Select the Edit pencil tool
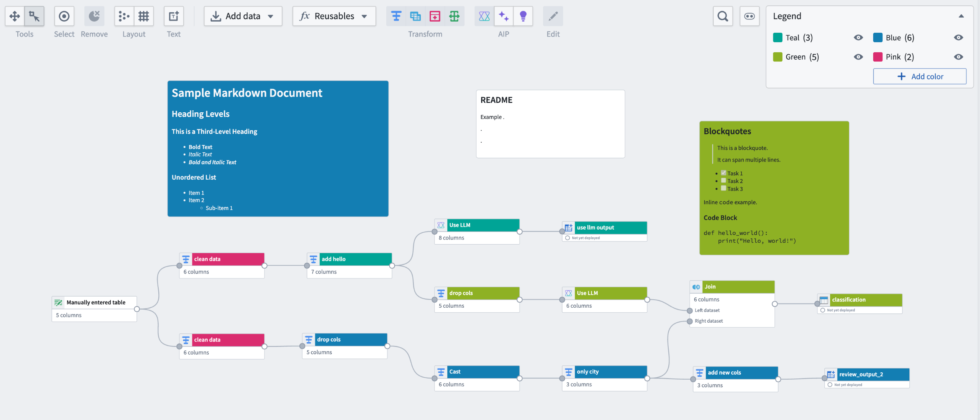The height and width of the screenshot is (420, 980). click(552, 16)
